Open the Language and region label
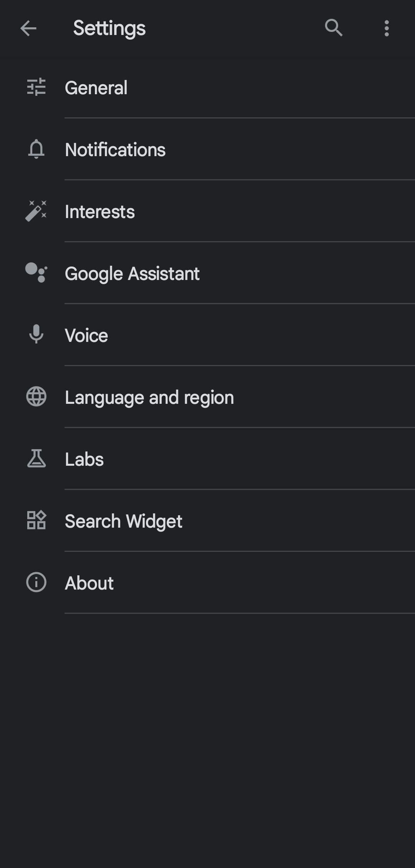Image resolution: width=415 pixels, height=868 pixels. [x=149, y=398]
